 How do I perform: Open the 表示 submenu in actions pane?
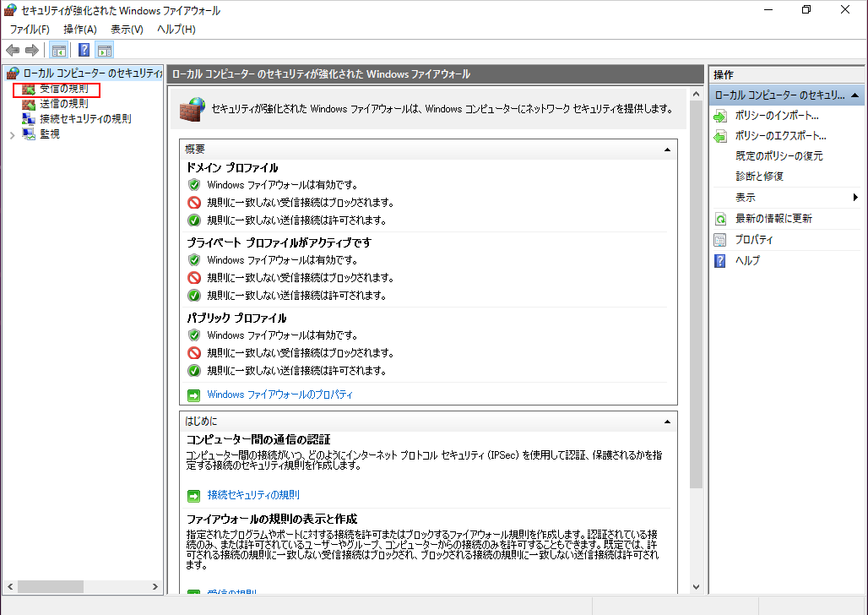pos(785,198)
